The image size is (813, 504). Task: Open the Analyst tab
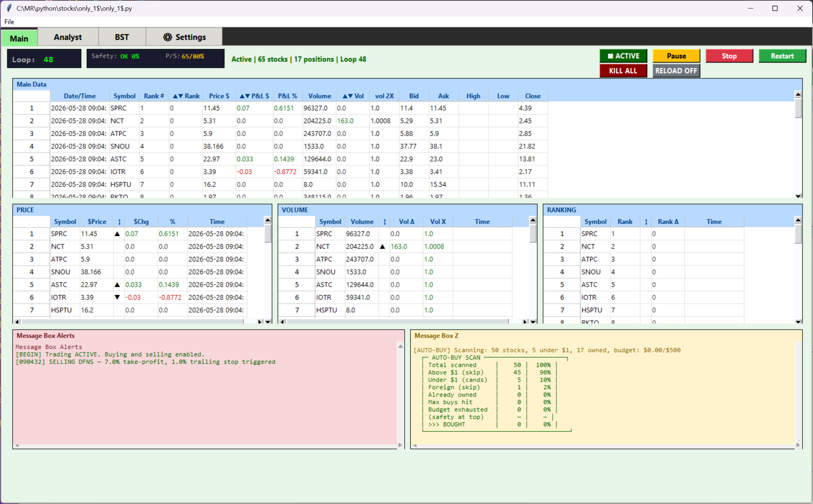(68, 37)
